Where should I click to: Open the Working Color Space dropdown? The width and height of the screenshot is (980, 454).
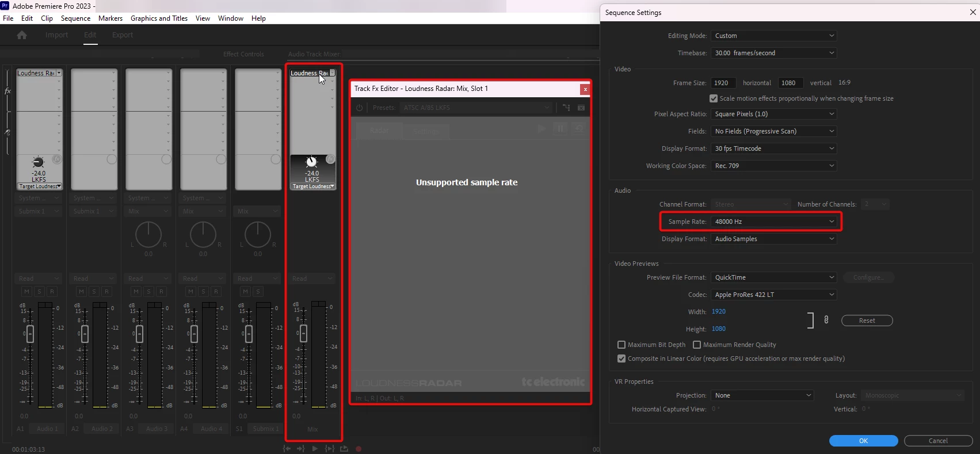(773, 166)
